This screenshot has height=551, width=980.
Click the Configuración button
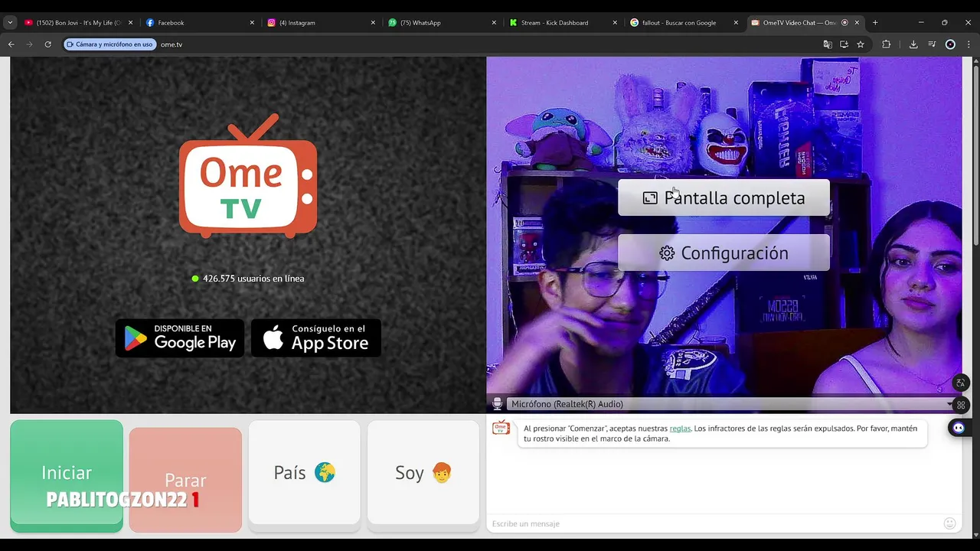(x=724, y=253)
